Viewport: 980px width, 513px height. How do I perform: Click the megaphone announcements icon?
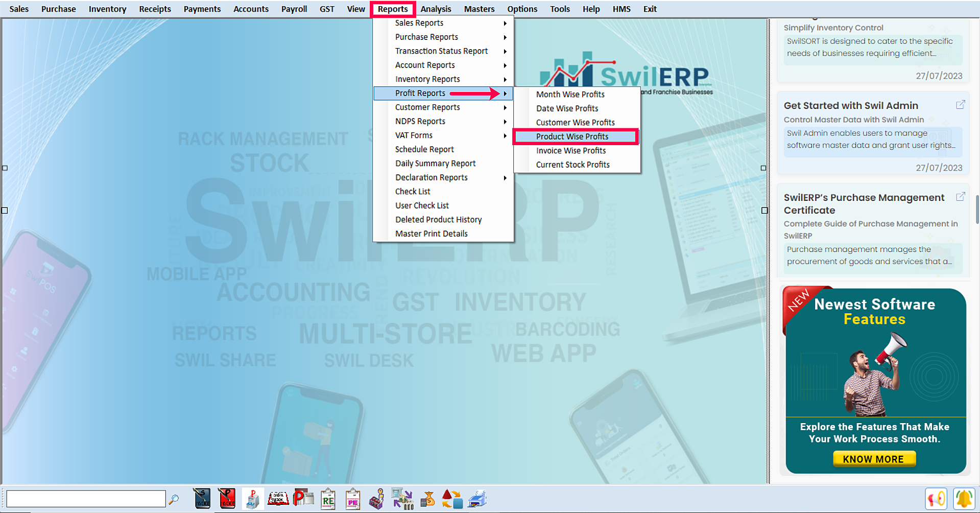tap(936, 499)
